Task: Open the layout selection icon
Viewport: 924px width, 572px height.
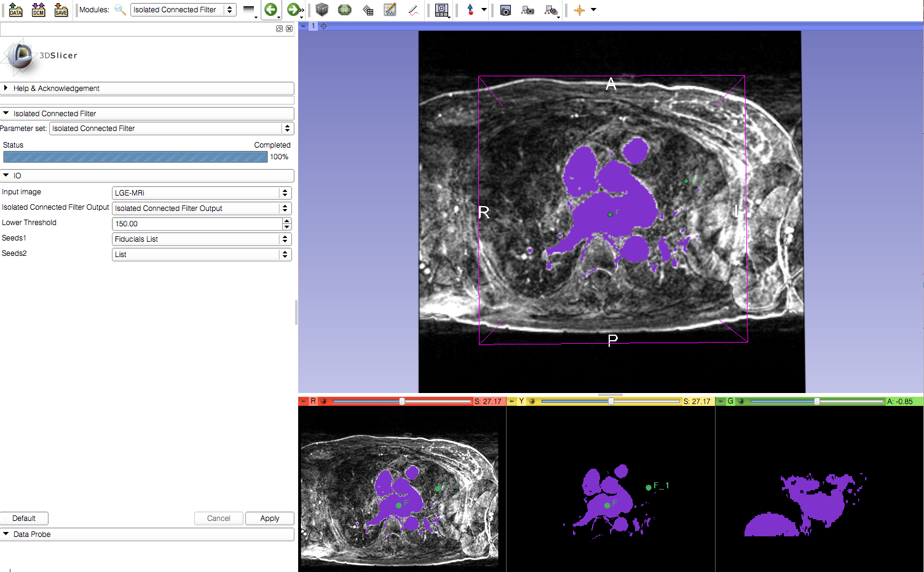Action: [x=441, y=10]
